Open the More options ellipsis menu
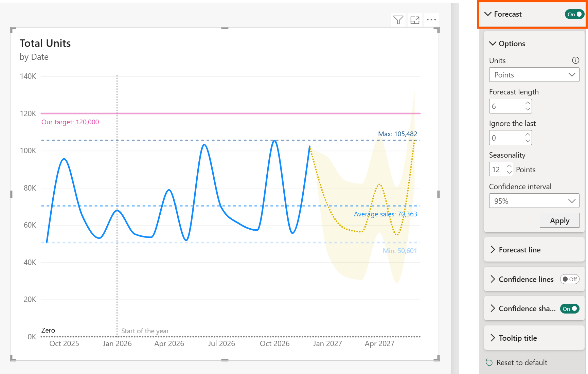The image size is (588, 374). 431,20
